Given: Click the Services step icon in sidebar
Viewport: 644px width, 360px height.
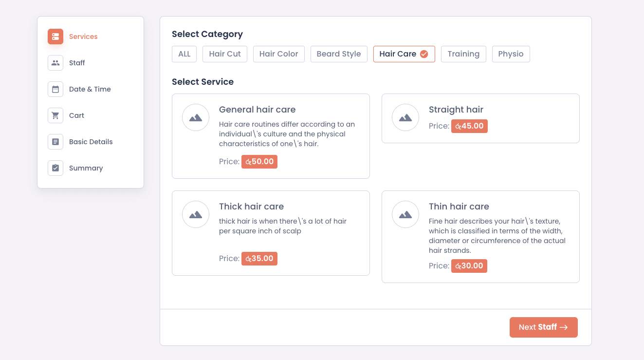Looking at the screenshot, I should coord(55,37).
